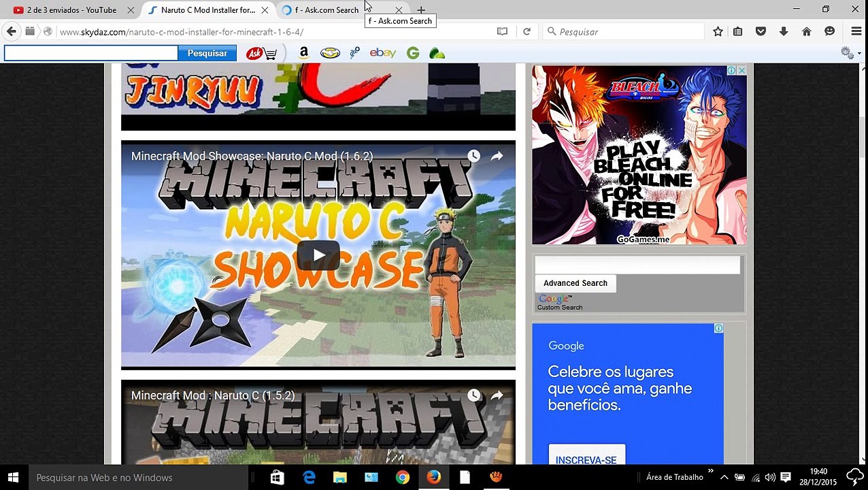Image resolution: width=868 pixels, height=490 pixels.
Task: Close the Bleach Online ad
Action: [x=741, y=71]
